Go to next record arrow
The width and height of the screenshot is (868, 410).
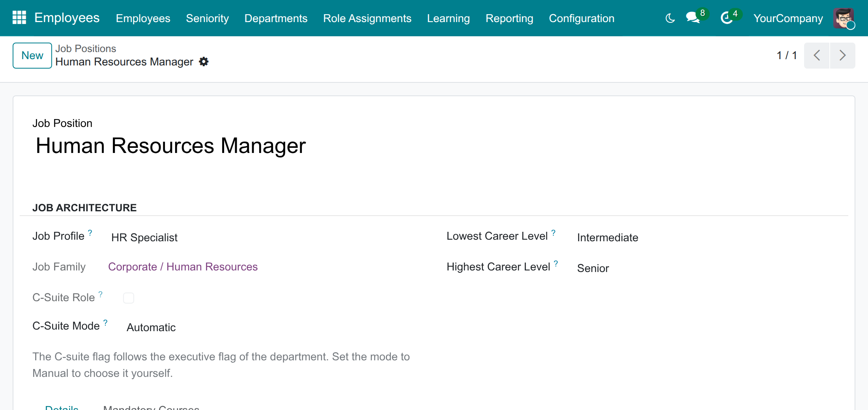[843, 56]
